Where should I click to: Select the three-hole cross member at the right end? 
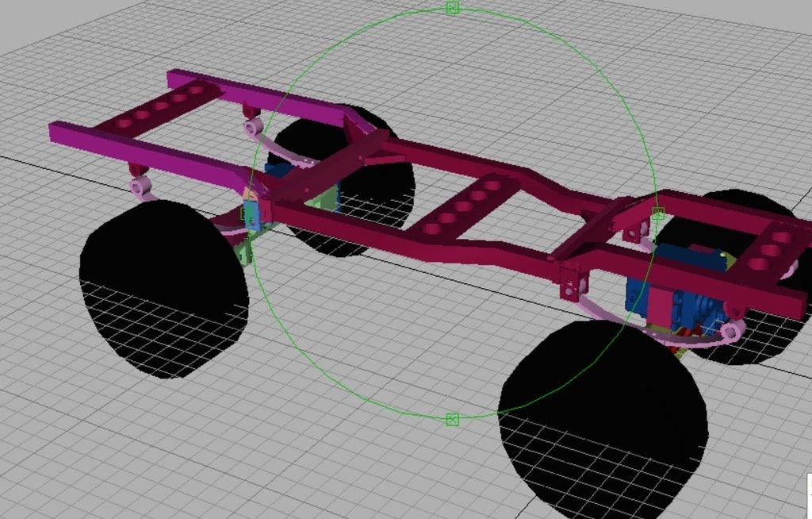[x=772, y=251]
